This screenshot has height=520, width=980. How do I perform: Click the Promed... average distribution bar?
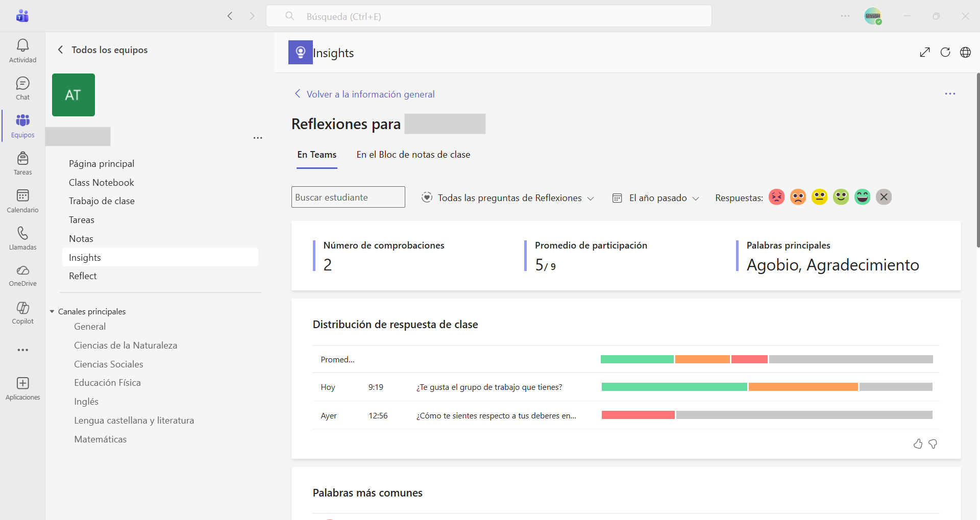click(x=767, y=359)
